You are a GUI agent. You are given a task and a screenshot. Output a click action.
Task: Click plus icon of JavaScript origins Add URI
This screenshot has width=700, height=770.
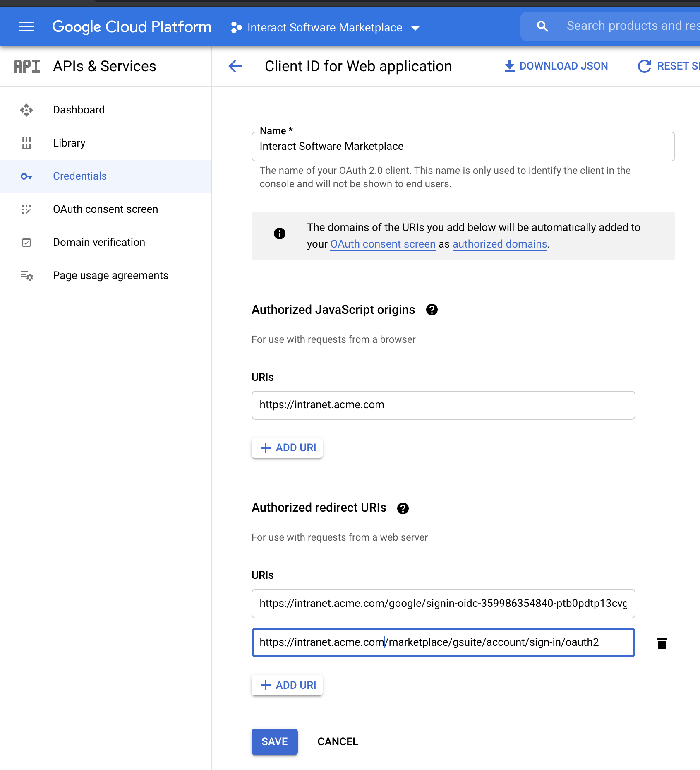[x=265, y=448]
